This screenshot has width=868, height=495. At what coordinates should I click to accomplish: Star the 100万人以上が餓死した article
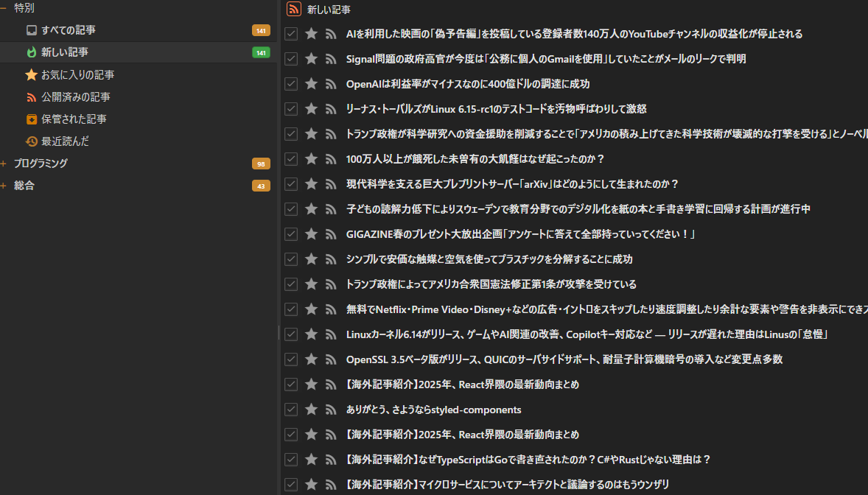pyautogui.click(x=311, y=159)
